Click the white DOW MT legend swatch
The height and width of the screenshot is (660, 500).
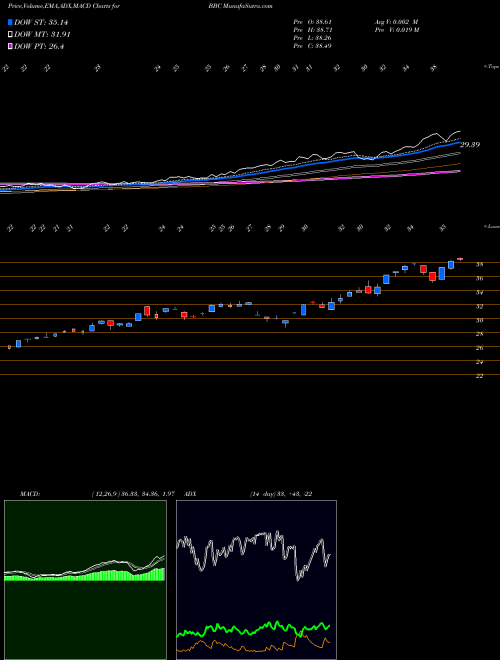click(x=10, y=35)
